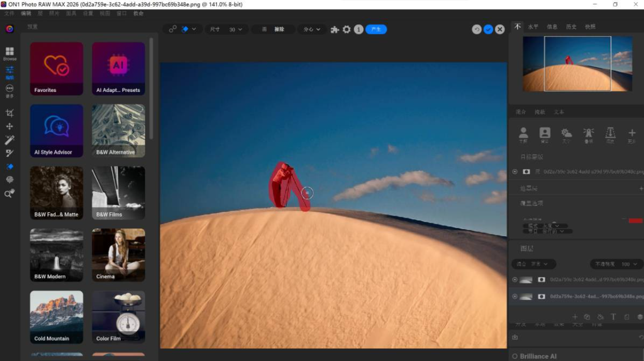
Task: Toggle visibility of the target mask entry
Action: (515, 172)
